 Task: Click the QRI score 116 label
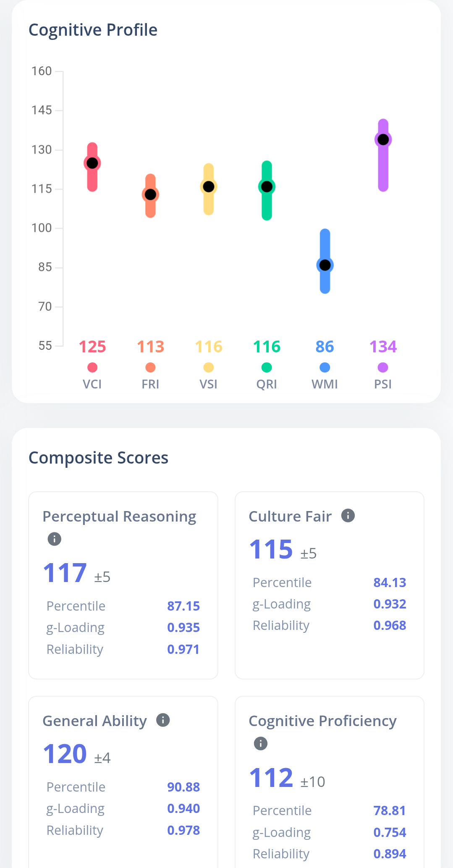pos(267,347)
